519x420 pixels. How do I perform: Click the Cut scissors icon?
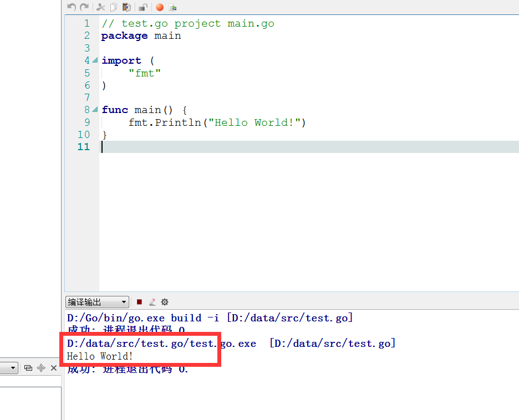pos(100,7)
